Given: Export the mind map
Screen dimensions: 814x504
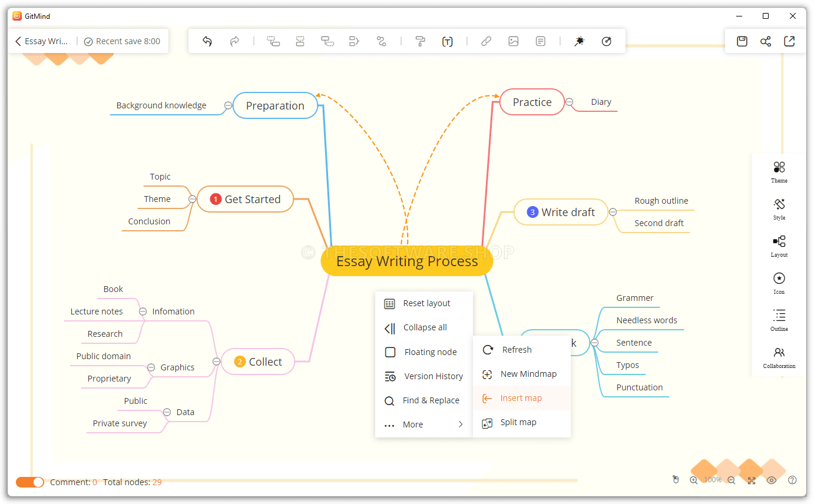Looking at the screenshot, I should (x=789, y=41).
